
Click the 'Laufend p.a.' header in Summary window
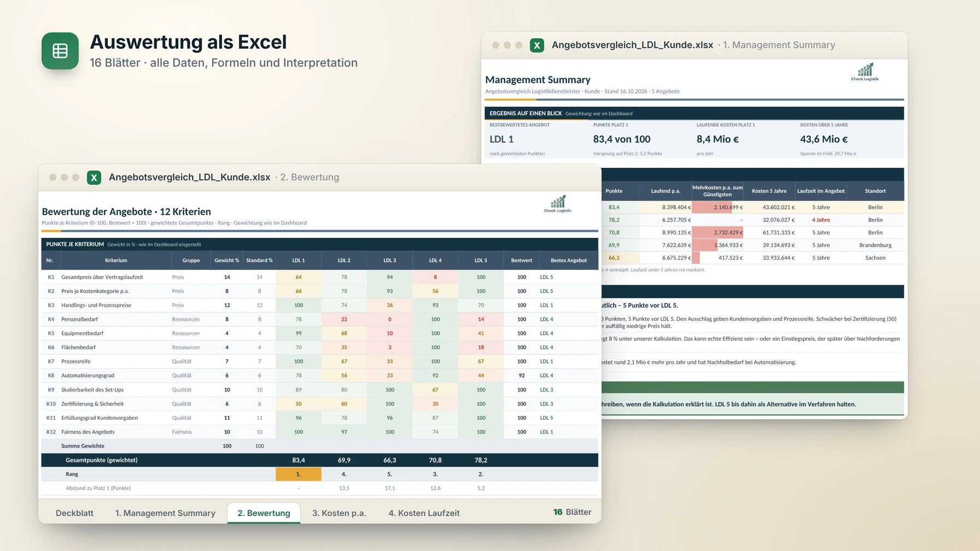(666, 191)
